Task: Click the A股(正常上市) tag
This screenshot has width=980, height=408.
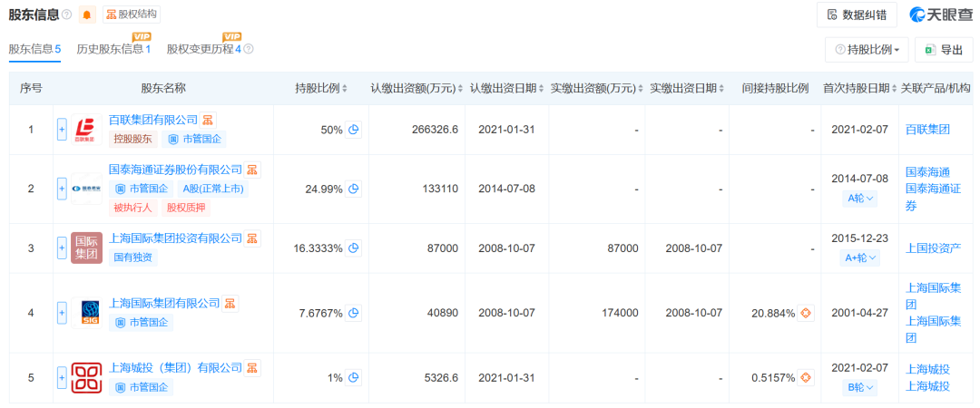Action: [211, 189]
